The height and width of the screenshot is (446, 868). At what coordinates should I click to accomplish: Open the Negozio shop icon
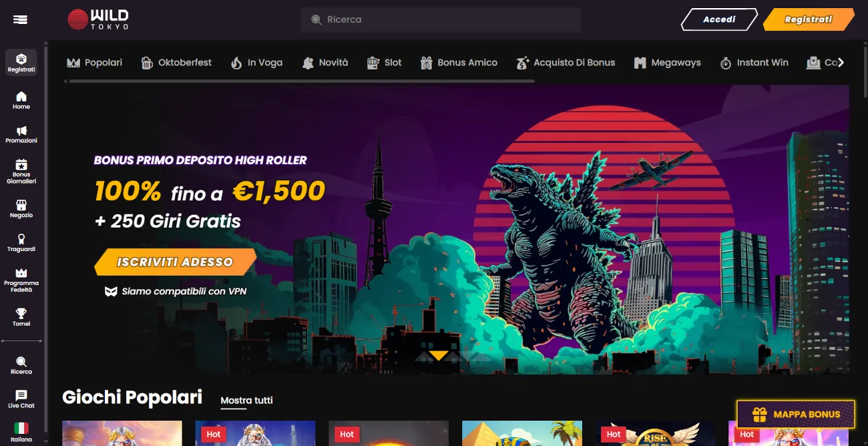click(21, 205)
